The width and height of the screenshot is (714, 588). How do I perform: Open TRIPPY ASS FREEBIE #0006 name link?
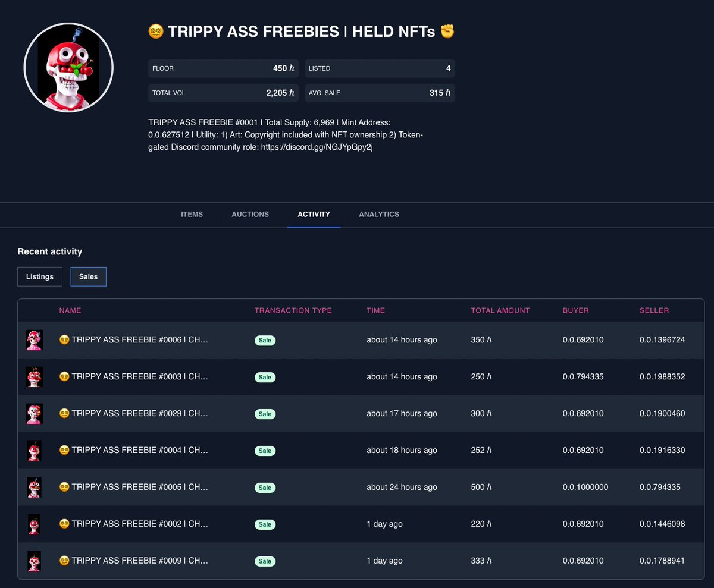point(134,340)
